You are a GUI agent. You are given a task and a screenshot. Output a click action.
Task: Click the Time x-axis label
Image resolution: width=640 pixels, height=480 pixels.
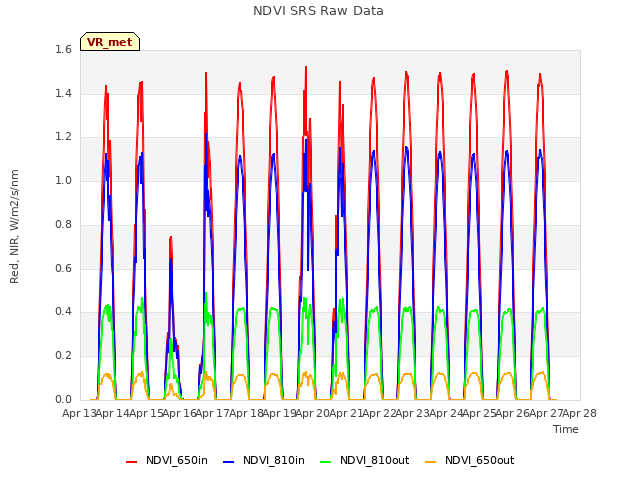coord(566,429)
